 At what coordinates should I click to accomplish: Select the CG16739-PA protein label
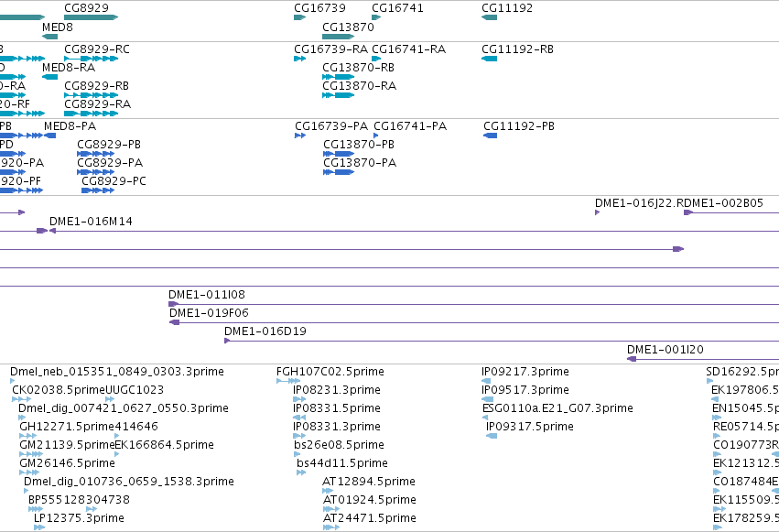(x=331, y=126)
